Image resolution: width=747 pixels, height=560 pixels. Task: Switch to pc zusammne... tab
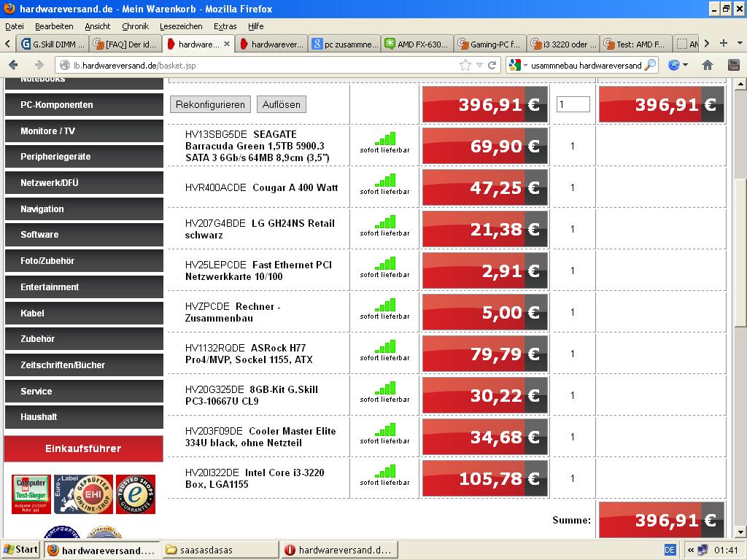point(344,44)
